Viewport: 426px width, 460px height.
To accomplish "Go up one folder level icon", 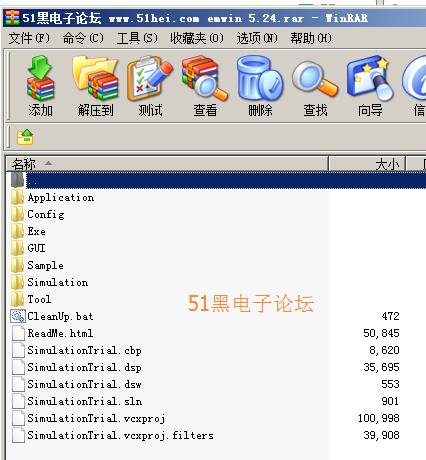I will coord(25,137).
